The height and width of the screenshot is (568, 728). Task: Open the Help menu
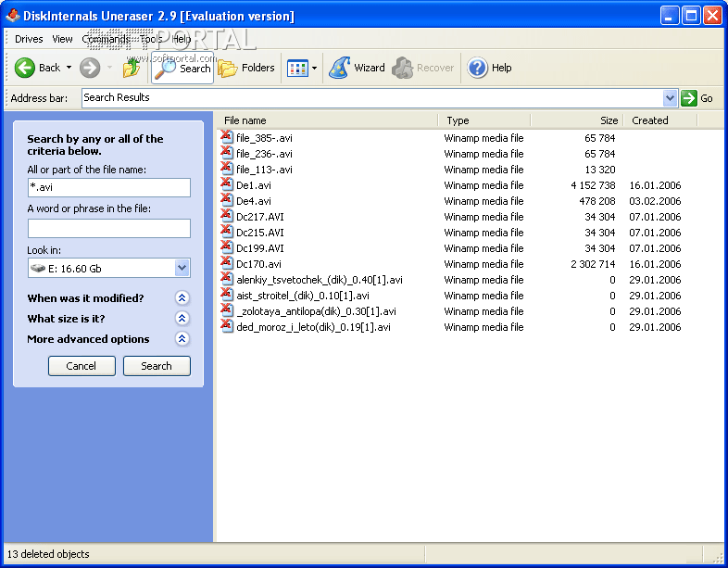pyautogui.click(x=181, y=39)
